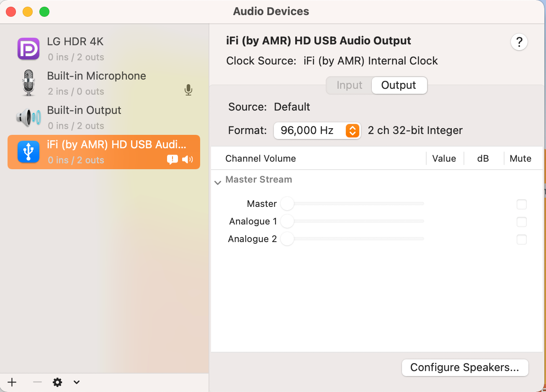Click the default output speaker badge icon
Viewport: 546px width, 392px height.
pyautogui.click(x=188, y=159)
